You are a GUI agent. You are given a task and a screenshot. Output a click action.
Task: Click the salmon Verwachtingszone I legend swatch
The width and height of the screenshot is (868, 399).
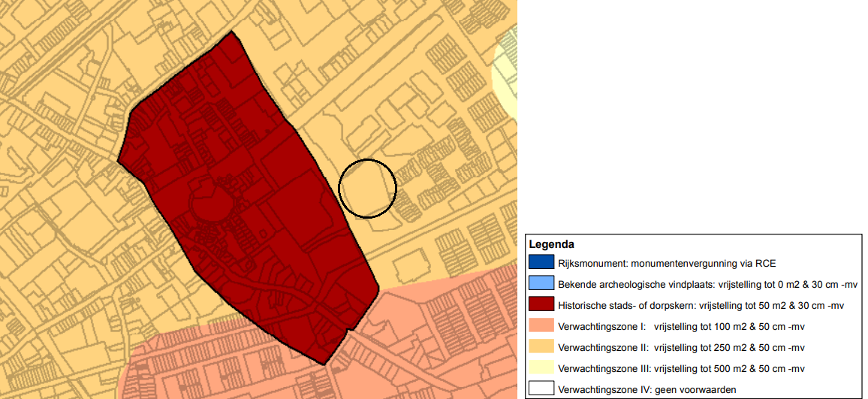(541, 326)
